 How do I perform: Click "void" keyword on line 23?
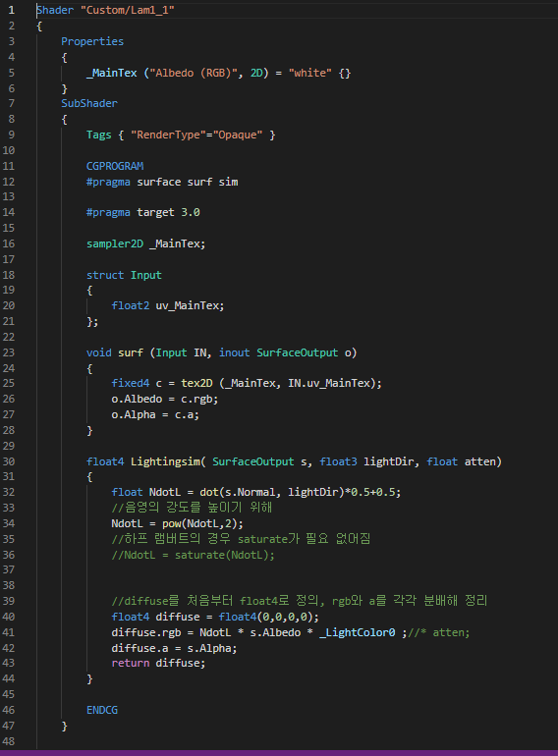coord(99,352)
